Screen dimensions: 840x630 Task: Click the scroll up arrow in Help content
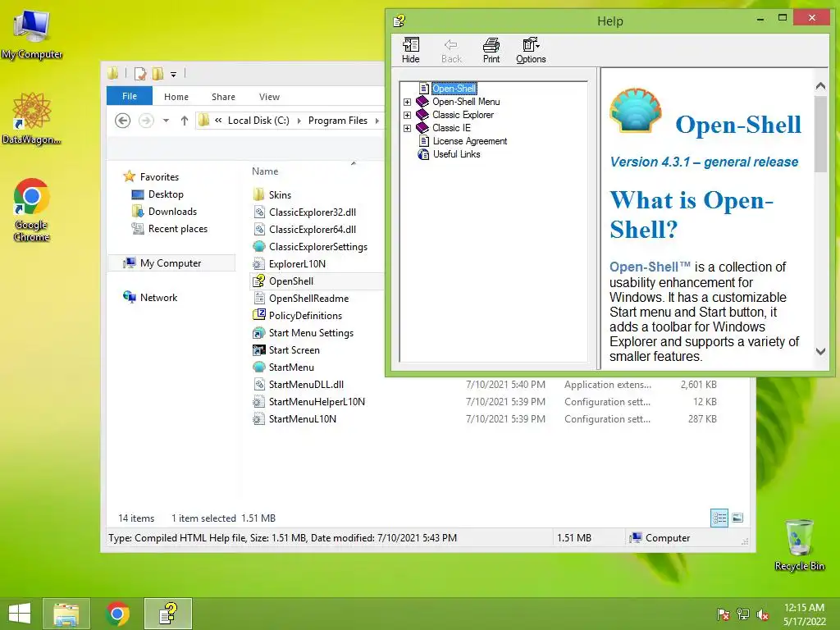pyautogui.click(x=820, y=85)
